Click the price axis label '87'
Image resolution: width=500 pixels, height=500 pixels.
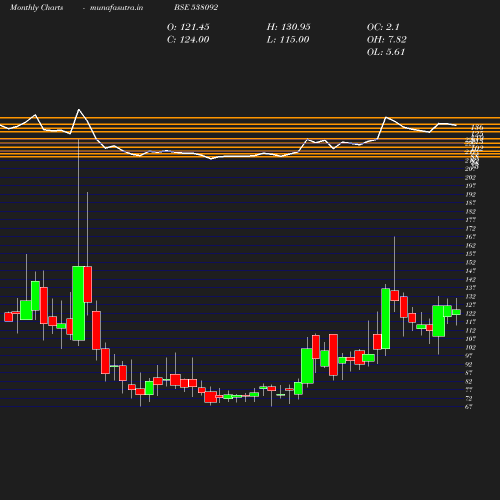click(x=469, y=373)
